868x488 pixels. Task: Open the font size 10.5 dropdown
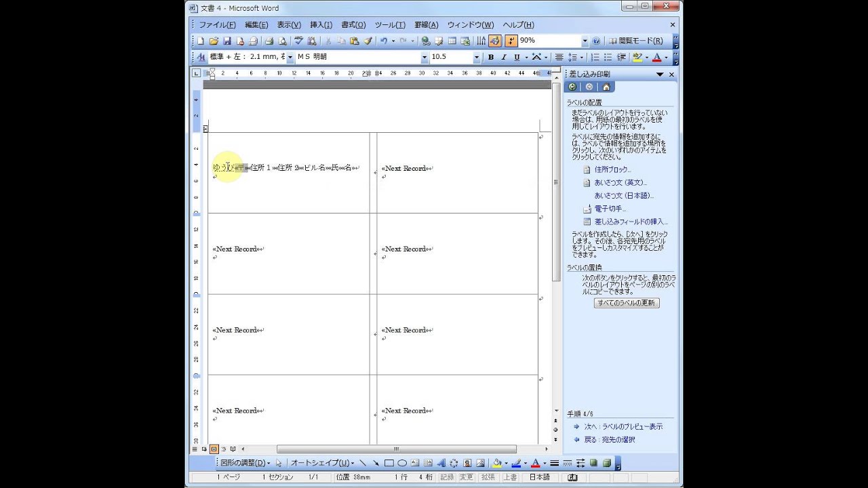[x=477, y=58]
